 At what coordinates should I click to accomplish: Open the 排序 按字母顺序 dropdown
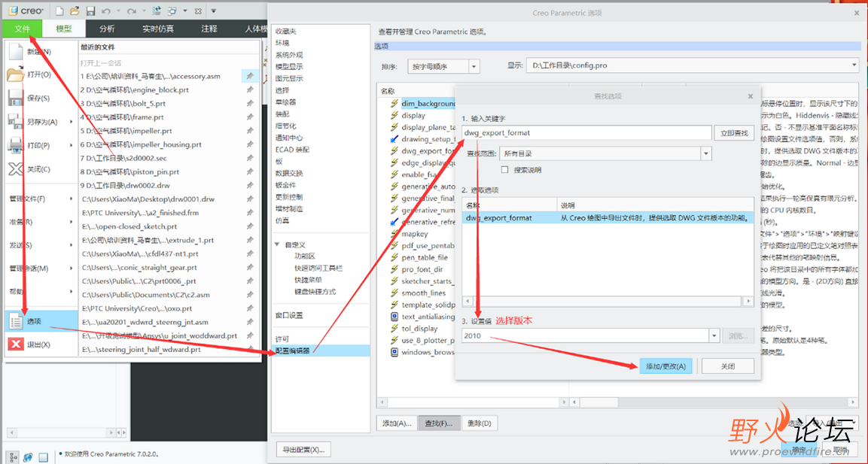pos(474,66)
